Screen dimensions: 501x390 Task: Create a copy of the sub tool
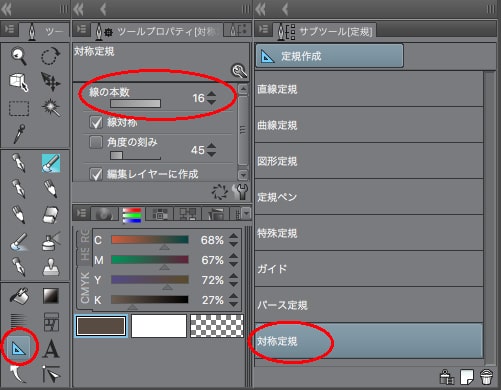(466, 377)
